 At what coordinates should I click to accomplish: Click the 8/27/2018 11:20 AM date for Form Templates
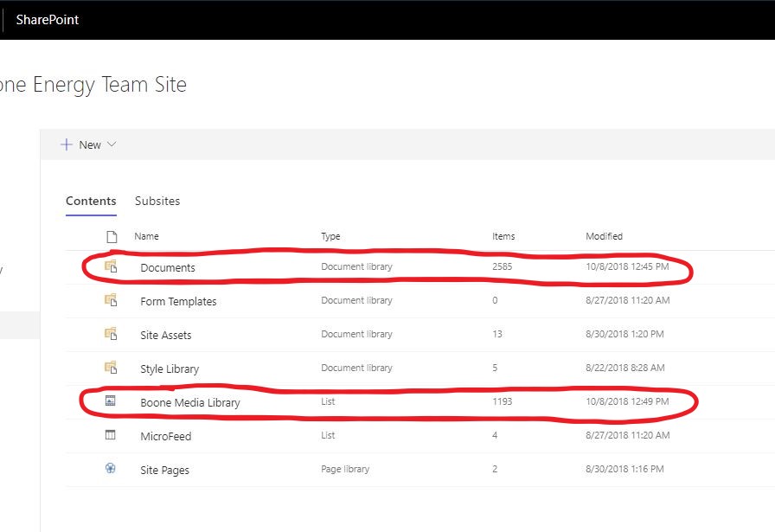click(628, 300)
